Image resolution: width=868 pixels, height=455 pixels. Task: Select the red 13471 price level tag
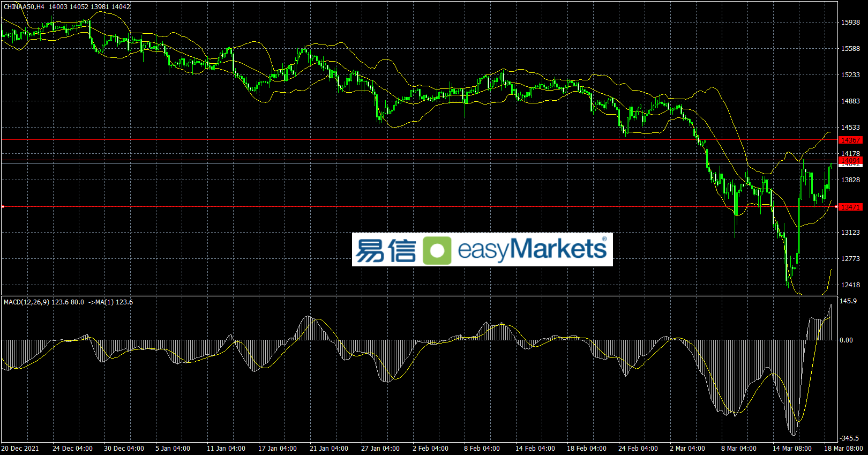(x=850, y=207)
